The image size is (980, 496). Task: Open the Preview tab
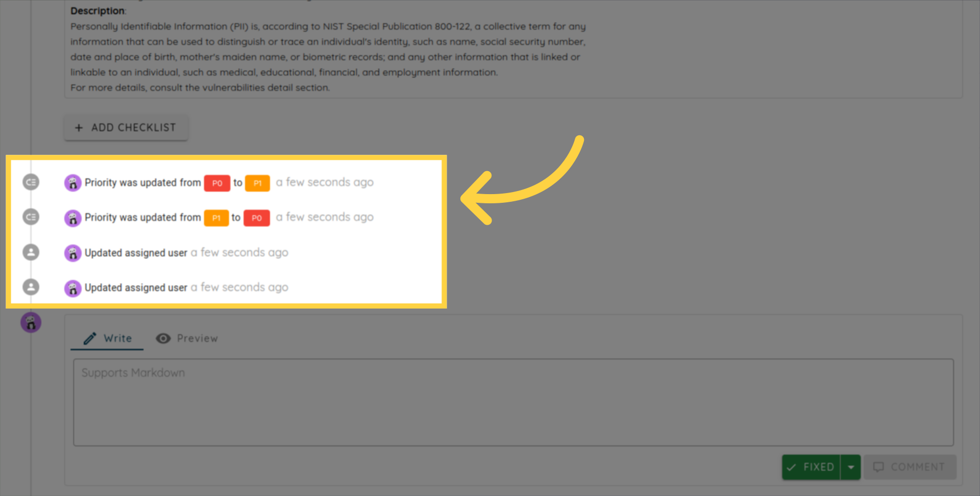187,338
